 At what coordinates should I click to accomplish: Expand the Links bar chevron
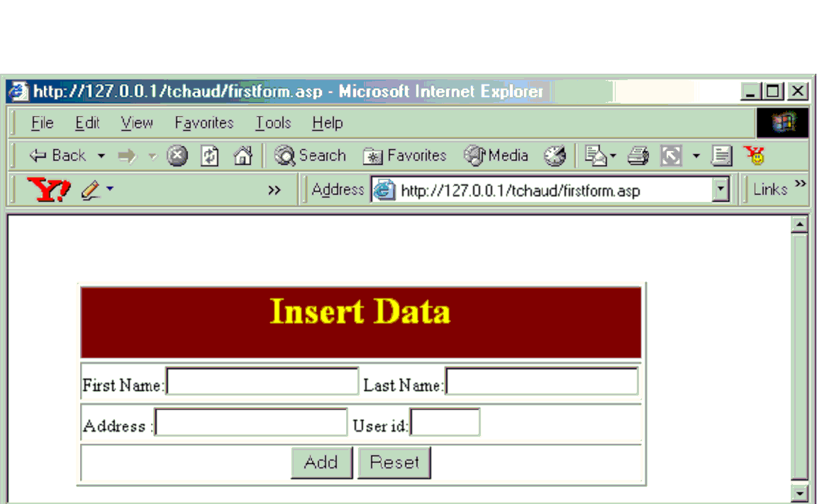pos(800,184)
